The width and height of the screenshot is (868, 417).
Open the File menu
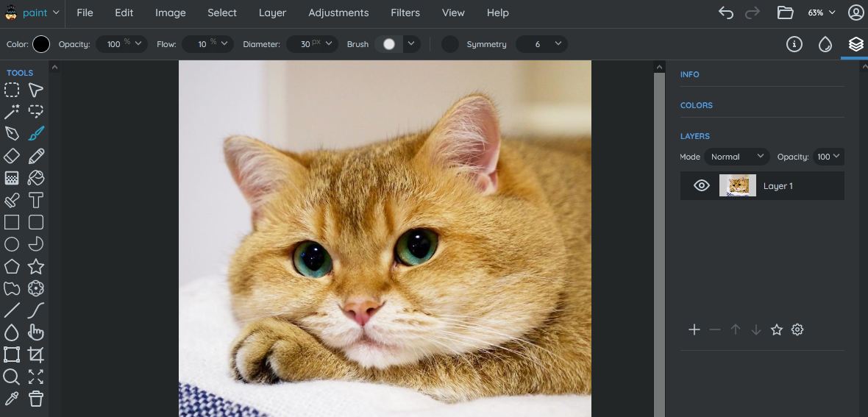[85, 13]
